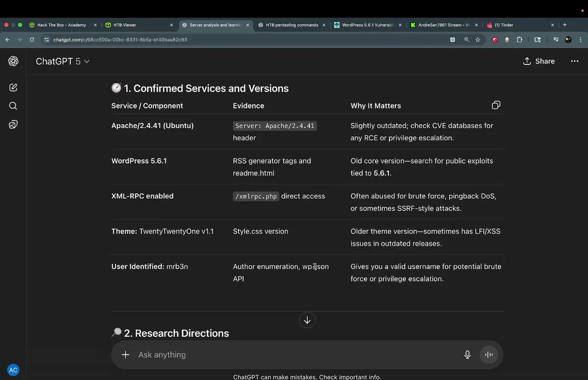This screenshot has height=380, width=588.
Task: Open the Chrome profile avatar
Action: point(568,40)
